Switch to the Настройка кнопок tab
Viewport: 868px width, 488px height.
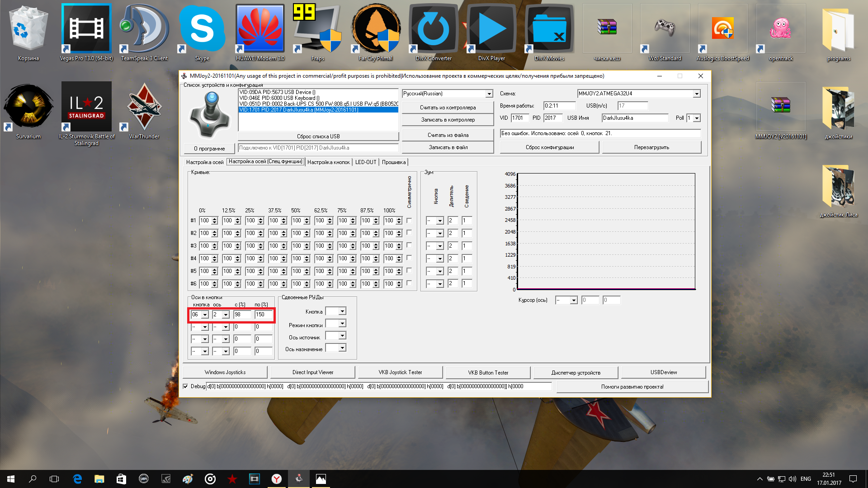pyautogui.click(x=329, y=162)
